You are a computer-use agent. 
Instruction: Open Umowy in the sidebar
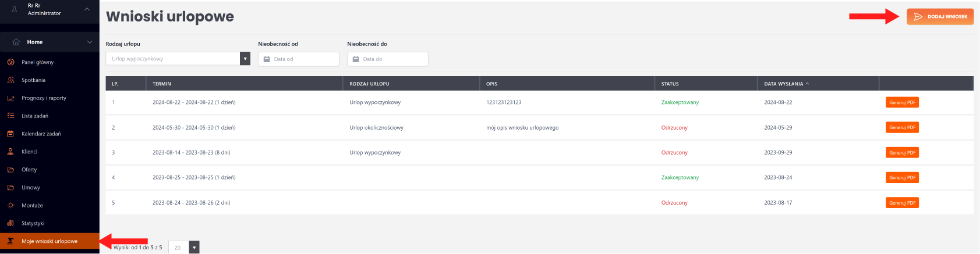[31, 188]
